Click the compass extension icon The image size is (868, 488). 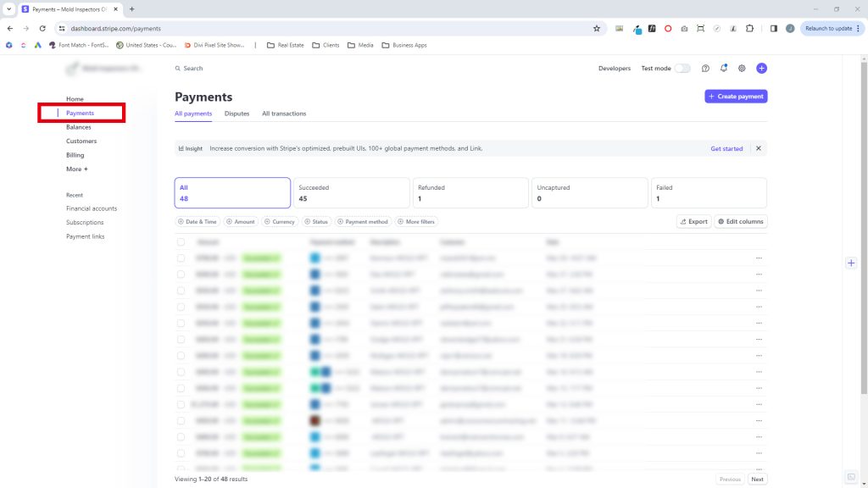717,28
